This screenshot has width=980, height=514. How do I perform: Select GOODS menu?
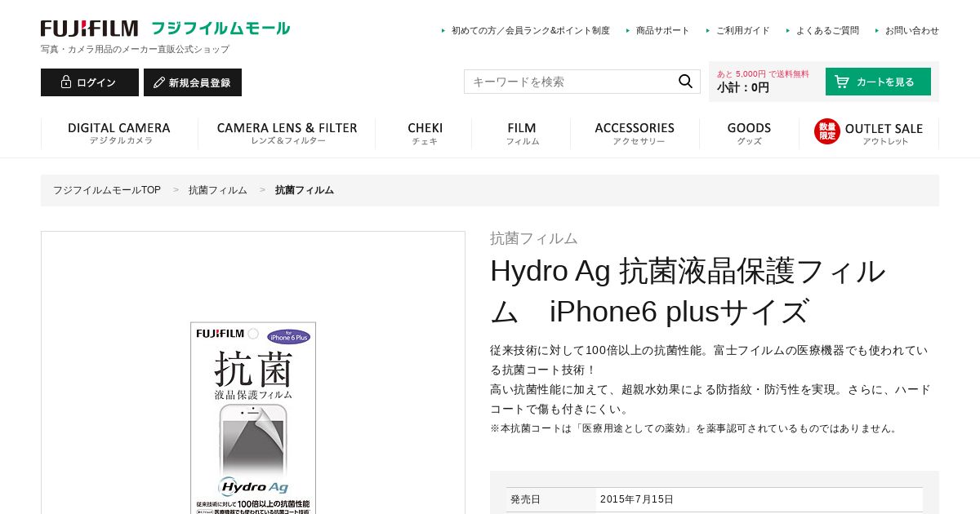[749, 133]
